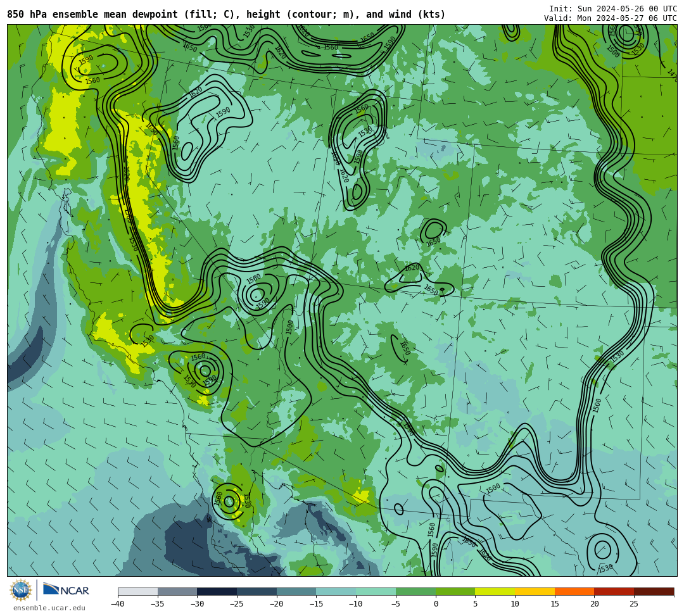Click the mint green -10 to -5 swatch
This screenshot has height=616, width=684.
point(376,591)
